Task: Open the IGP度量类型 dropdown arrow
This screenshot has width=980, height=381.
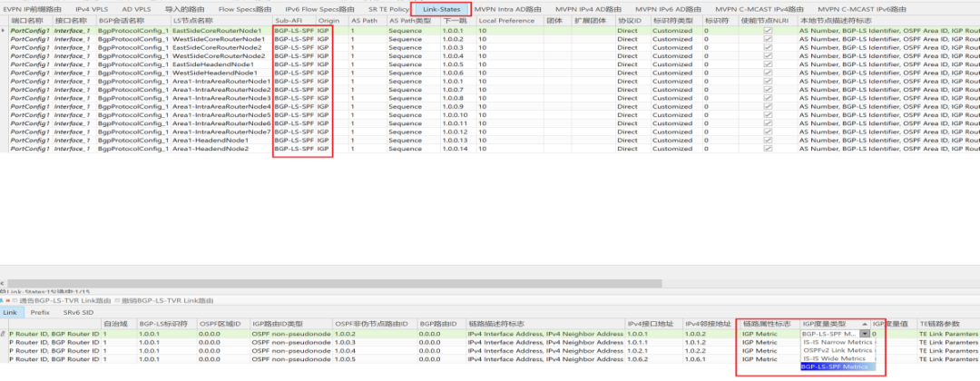Action: coord(864,333)
